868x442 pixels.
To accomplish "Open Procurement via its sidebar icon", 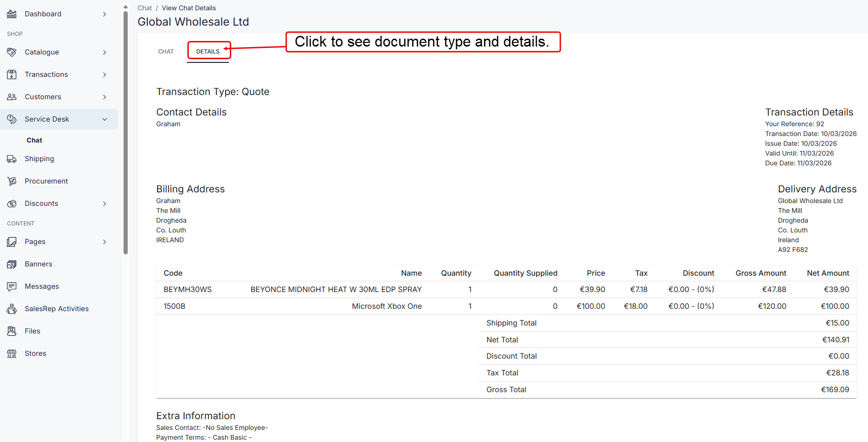I will [x=12, y=181].
